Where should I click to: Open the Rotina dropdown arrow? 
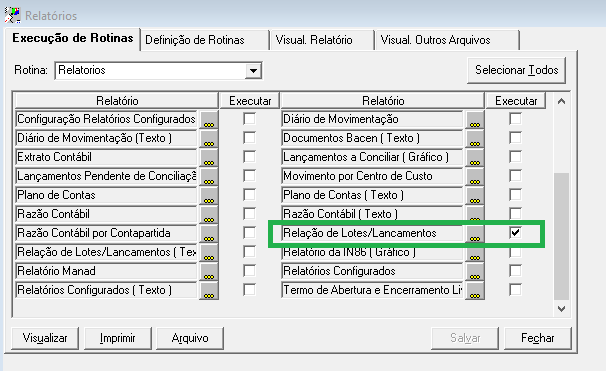pyautogui.click(x=253, y=71)
